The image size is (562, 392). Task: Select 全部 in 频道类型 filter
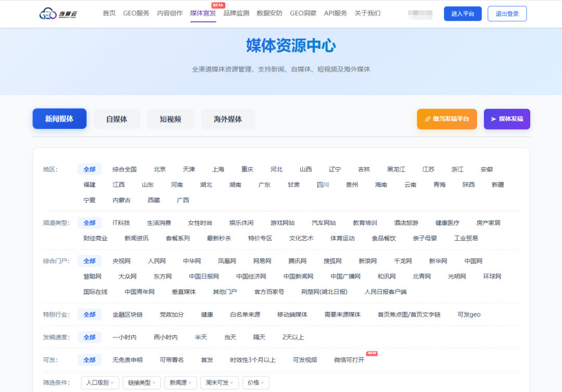click(x=90, y=223)
